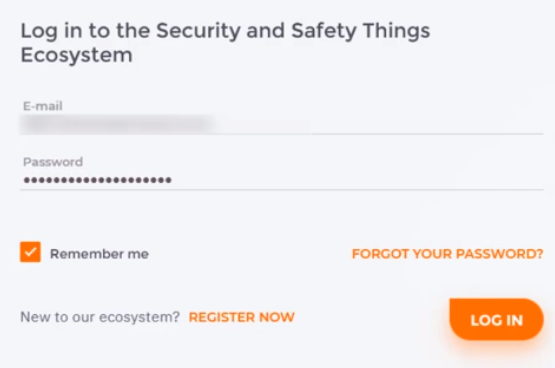The height and width of the screenshot is (368, 555).
Task: Click the E-mail field label
Action: point(43,106)
